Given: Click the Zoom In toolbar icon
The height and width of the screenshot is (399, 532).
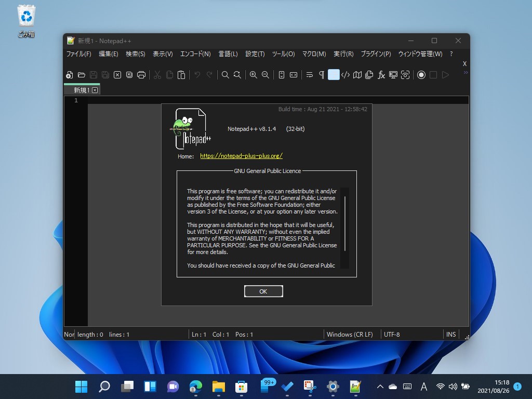Looking at the screenshot, I should tap(253, 75).
